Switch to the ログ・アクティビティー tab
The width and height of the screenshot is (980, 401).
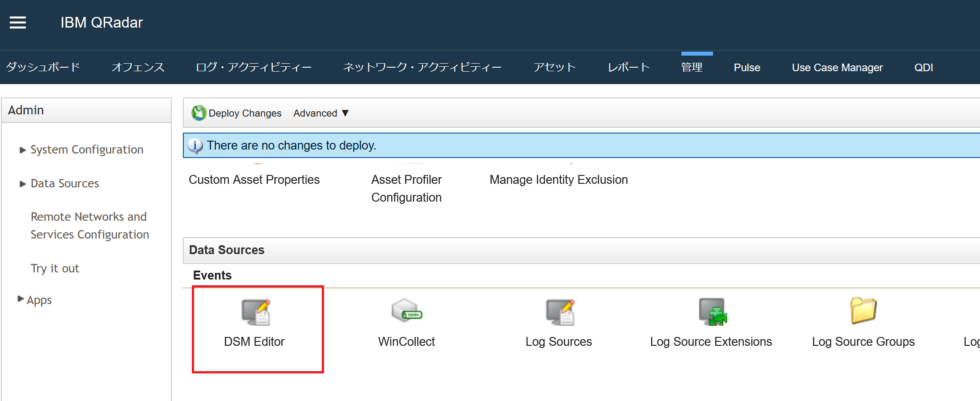pyautogui.click(x=254, y=67)
